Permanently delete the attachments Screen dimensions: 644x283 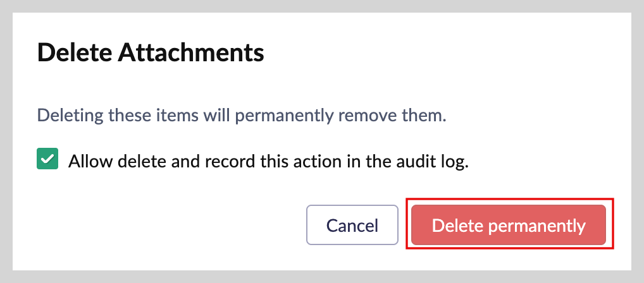[x=509, y=225]
